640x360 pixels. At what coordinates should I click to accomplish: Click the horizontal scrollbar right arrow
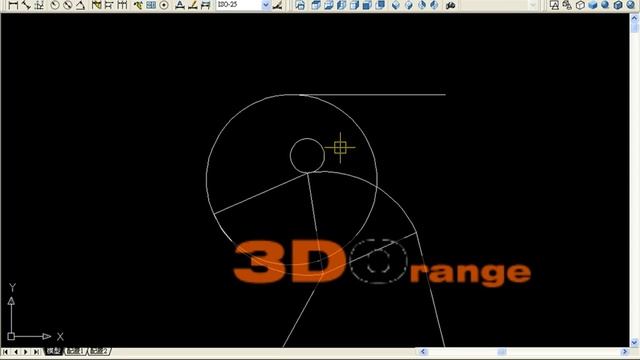[624, 351]
